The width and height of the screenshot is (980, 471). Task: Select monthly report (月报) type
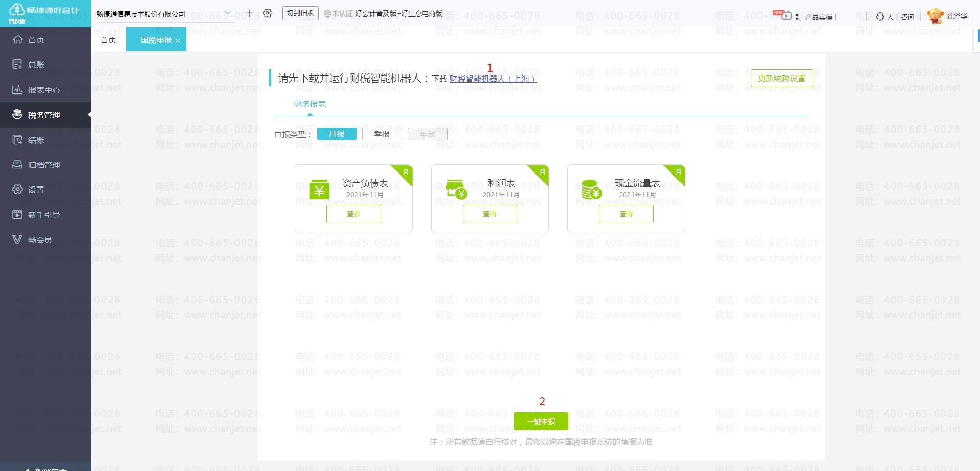(x=337, y=134)
